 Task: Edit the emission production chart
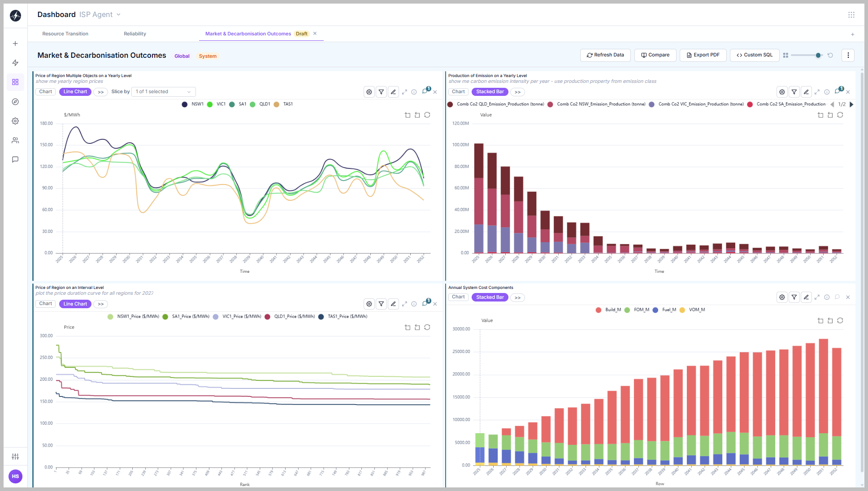806,92
